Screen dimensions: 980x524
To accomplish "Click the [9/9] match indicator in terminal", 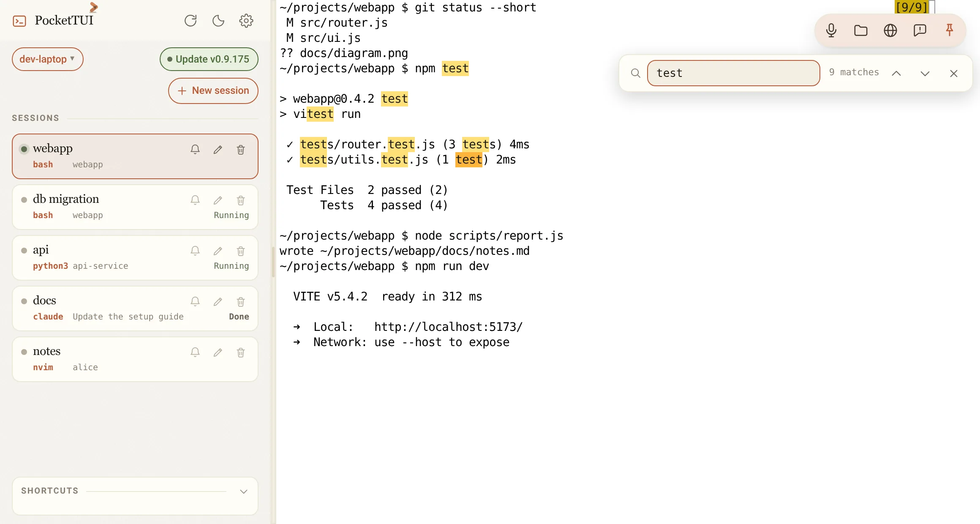I will (912, 7).
